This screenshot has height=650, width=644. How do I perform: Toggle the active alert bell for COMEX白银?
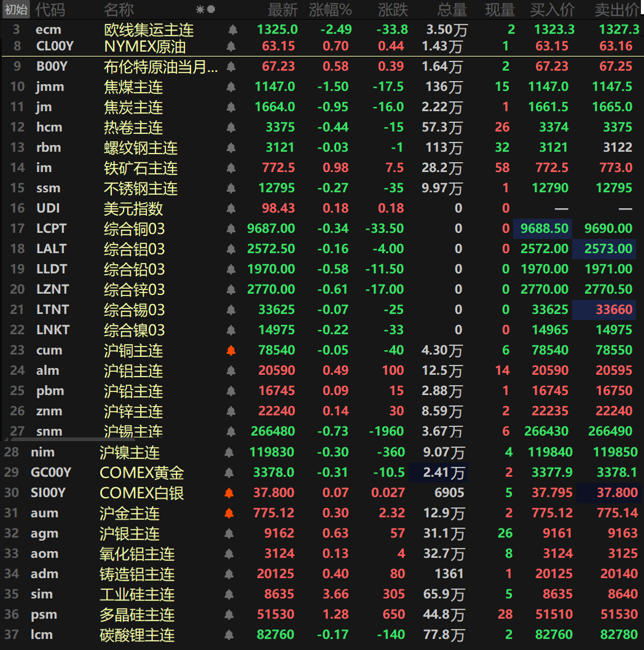click(229, 493)
